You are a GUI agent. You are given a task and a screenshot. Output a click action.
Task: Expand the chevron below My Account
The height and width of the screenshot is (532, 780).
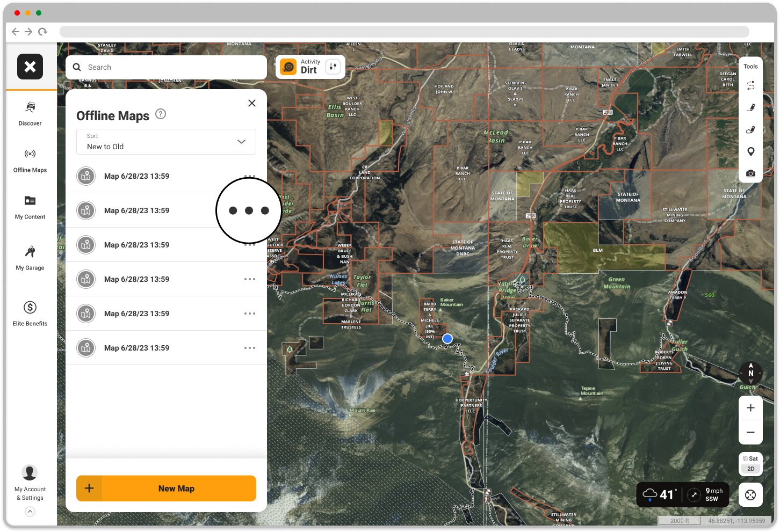30,512
